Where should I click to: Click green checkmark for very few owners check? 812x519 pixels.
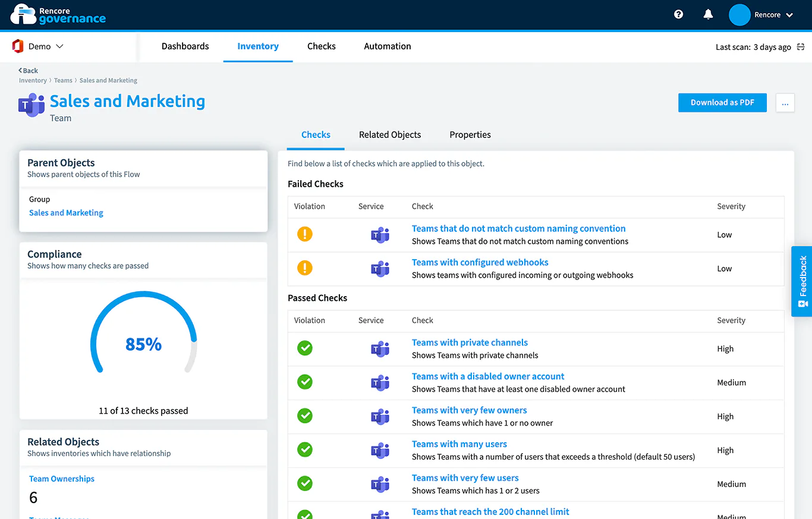[305, 416]
